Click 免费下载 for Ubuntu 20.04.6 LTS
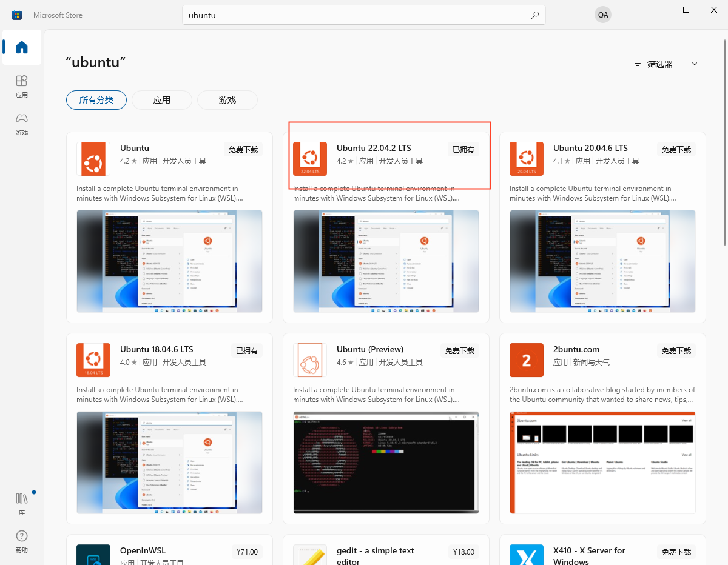728x565 pixels. tap(676, 149)
